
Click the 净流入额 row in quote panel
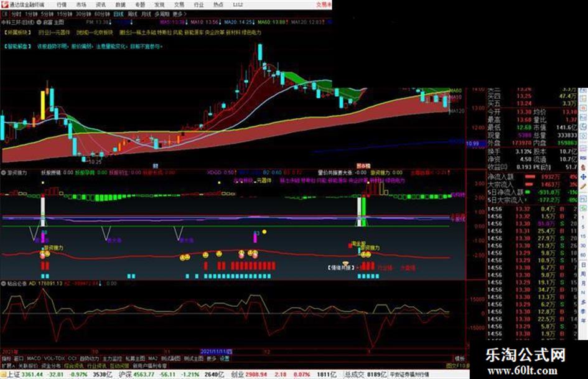pos(532,177)
